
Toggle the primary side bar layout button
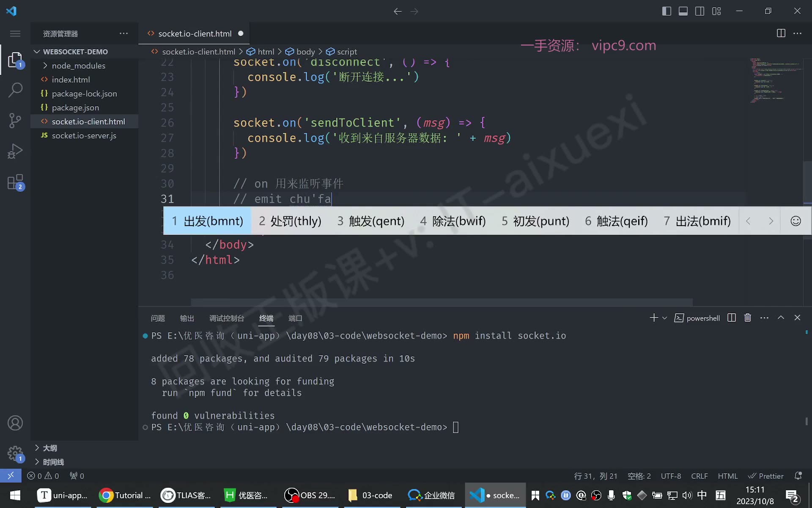click(x=667, y=11)
